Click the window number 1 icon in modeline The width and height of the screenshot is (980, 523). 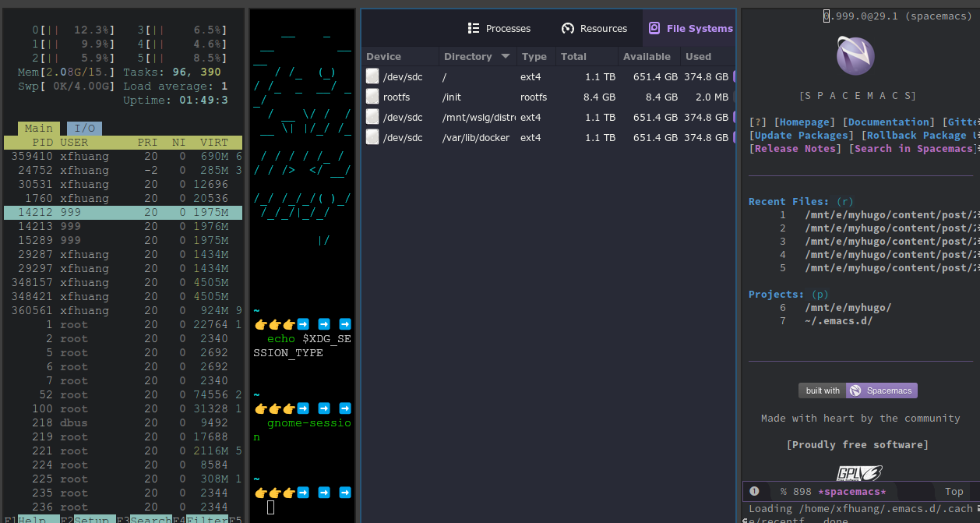tap(754, 491)
